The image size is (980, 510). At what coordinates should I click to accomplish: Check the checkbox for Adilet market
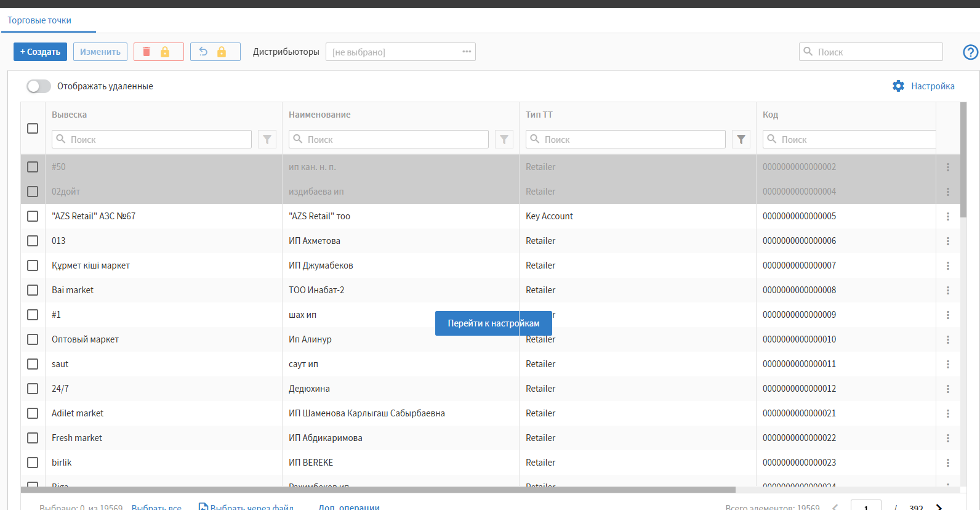(x=33, y=413)
